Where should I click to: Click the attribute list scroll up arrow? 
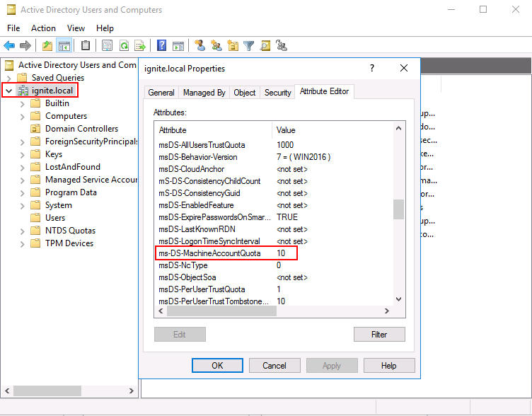pos(399,128)
